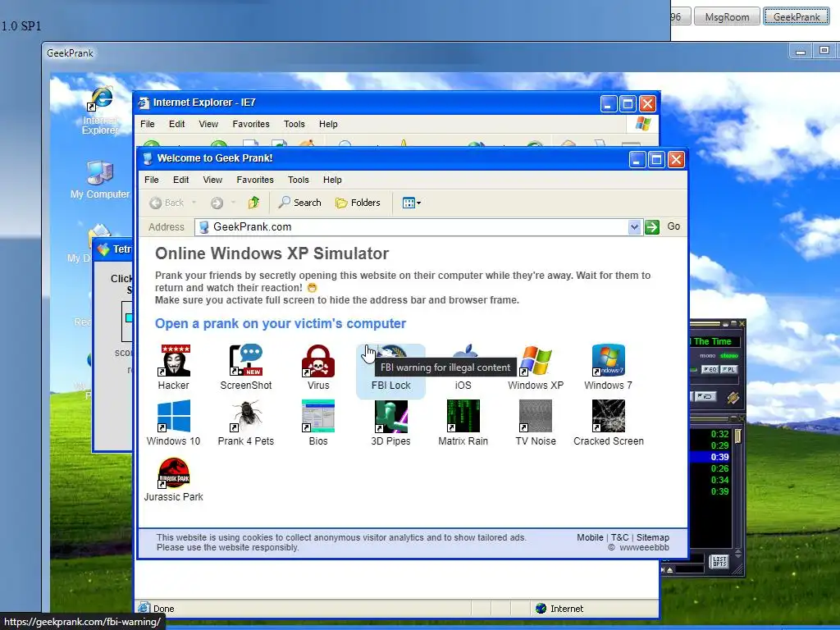Select the 0:26 playlist track
Image resolution: width=840 pixels, height=630 pixels.
(x=713, y=468)
